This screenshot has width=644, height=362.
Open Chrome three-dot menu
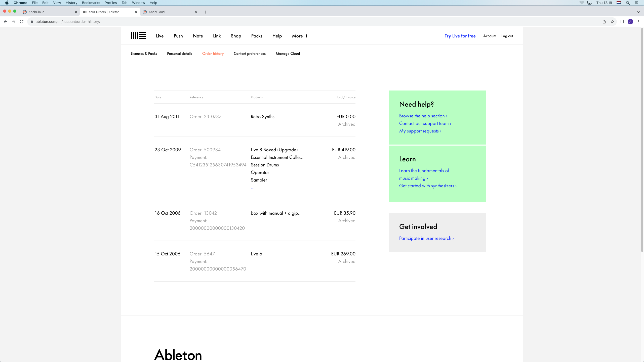point(638,22)
